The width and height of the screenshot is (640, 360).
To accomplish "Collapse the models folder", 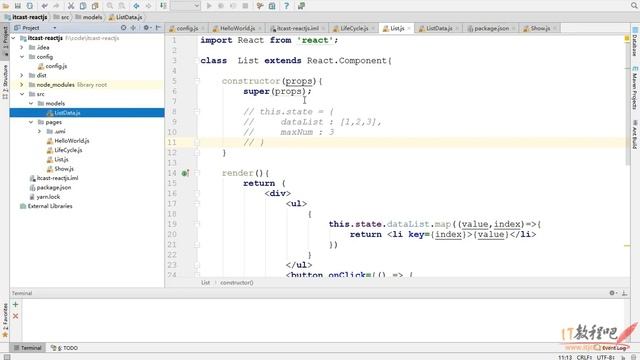I will (31, 103).
